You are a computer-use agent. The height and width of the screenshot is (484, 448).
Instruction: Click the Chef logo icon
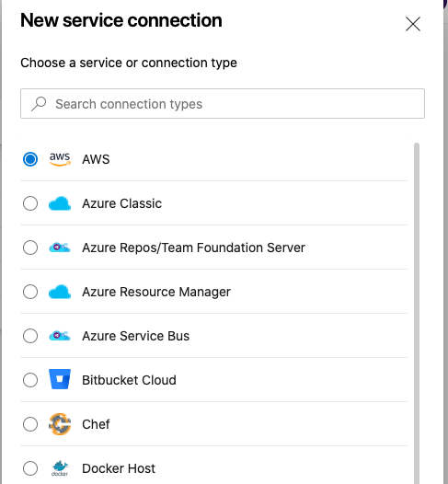pos(60,424)
